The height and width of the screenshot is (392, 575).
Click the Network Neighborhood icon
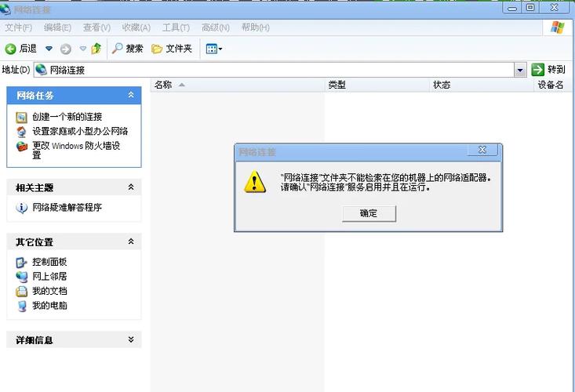tap(22, 277)
